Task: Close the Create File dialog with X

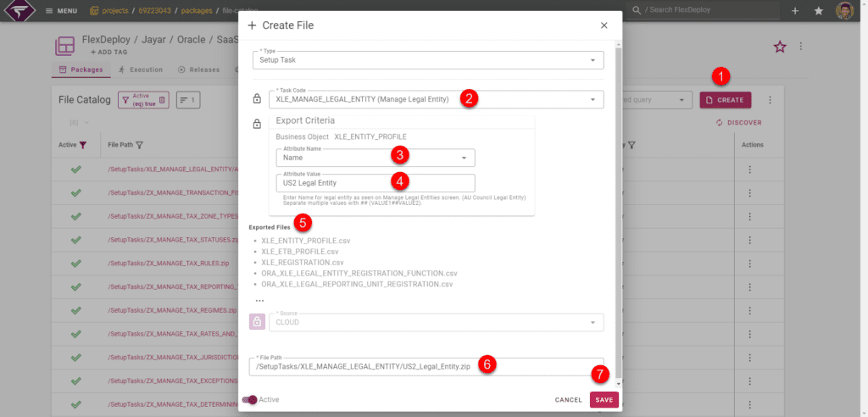Action: 604,25
